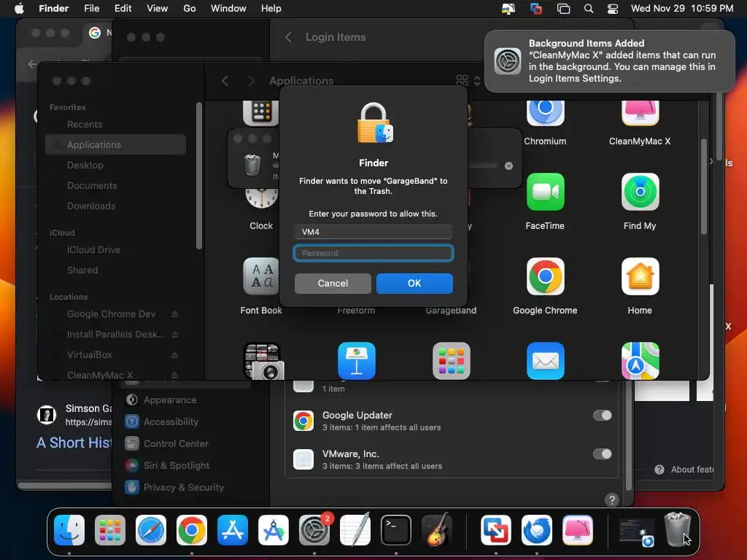Select the Maps app icon
747x560 pixels.
click(640, 360)
